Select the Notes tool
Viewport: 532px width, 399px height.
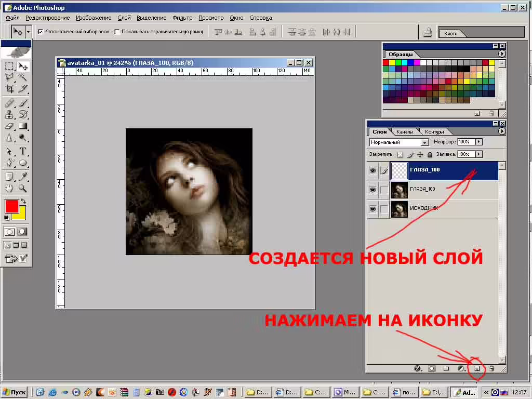[9, 177]
